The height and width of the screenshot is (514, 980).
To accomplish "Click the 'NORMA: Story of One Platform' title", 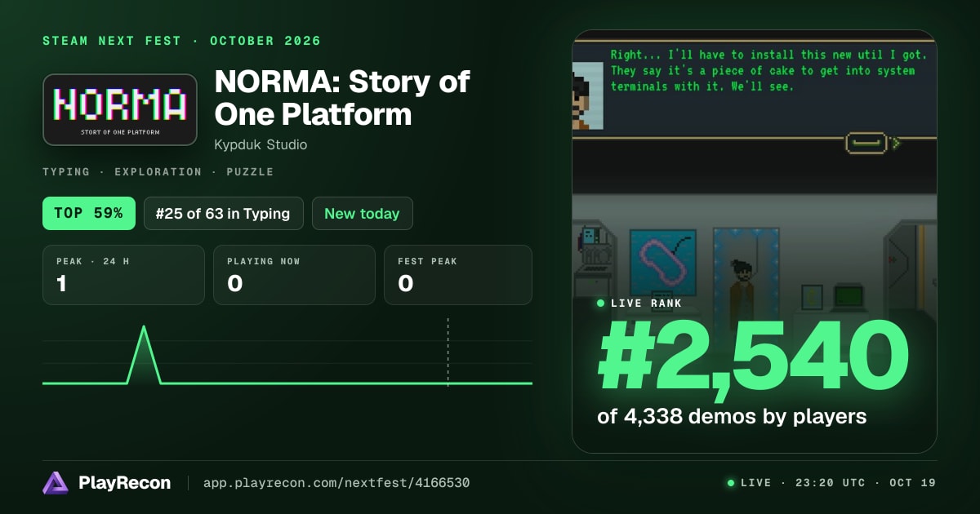I will 342,98.
